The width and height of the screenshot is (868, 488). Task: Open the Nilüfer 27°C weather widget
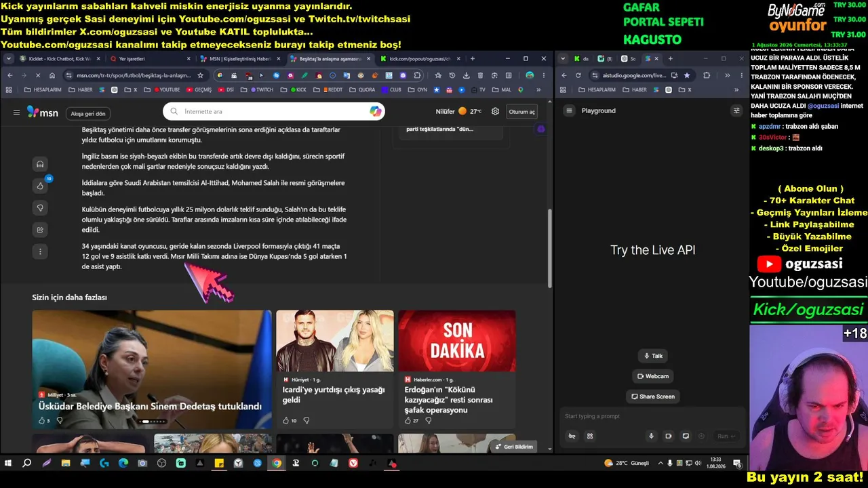459,112
